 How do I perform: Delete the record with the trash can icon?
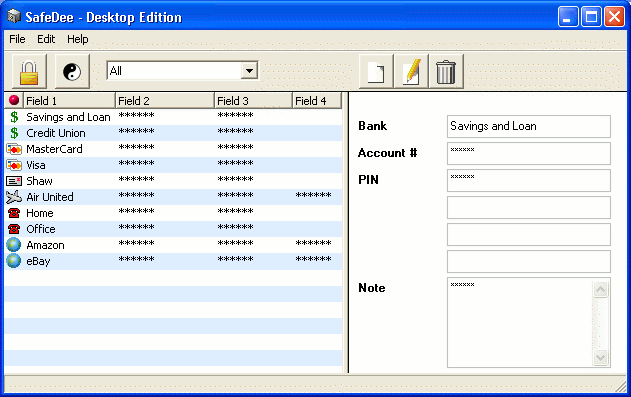pyautogui.click(x=446, y=72)
